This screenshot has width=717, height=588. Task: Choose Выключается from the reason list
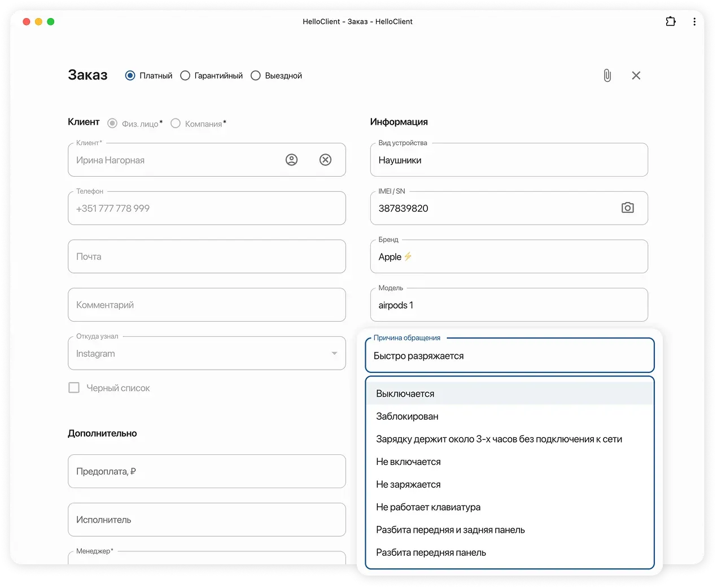pos(405,394)
